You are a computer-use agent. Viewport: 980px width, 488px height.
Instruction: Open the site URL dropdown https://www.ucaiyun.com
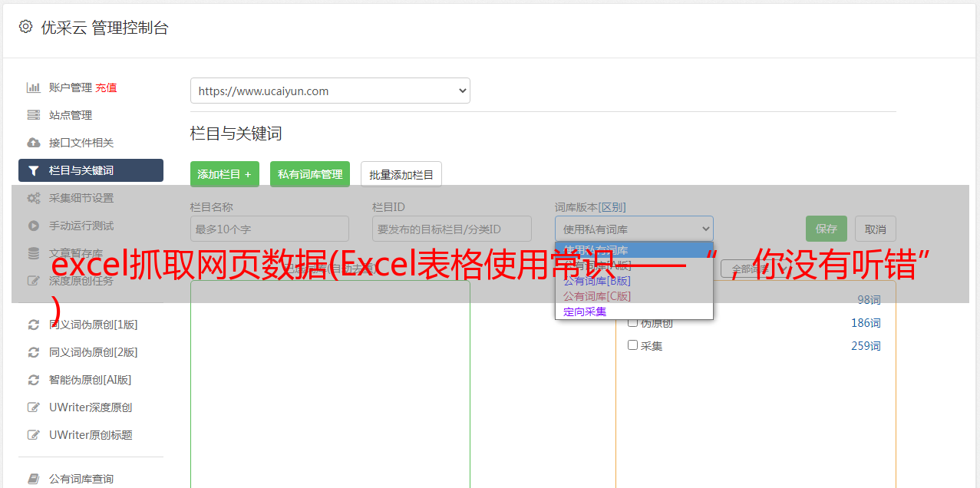pyautogui.click(x=330, y=91)
